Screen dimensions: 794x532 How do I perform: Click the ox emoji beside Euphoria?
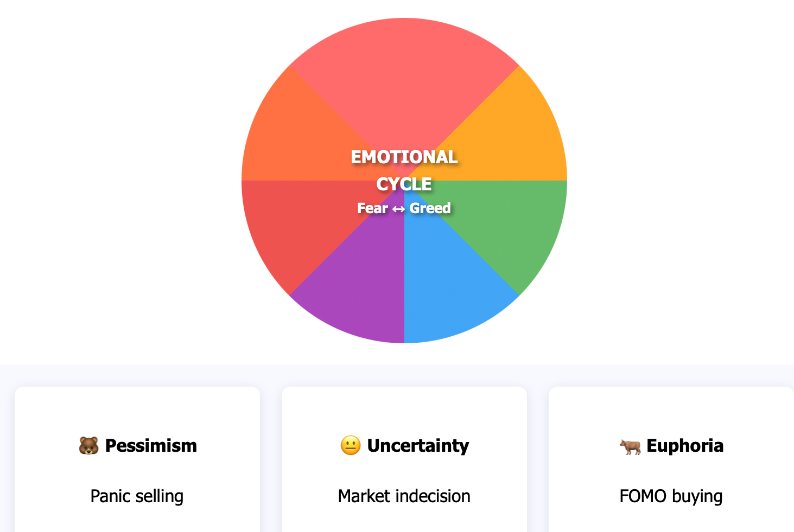(x=630, y=446)
